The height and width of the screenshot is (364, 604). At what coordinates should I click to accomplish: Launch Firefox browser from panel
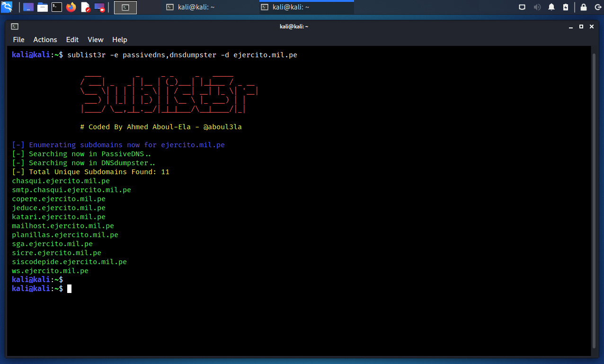71,7
